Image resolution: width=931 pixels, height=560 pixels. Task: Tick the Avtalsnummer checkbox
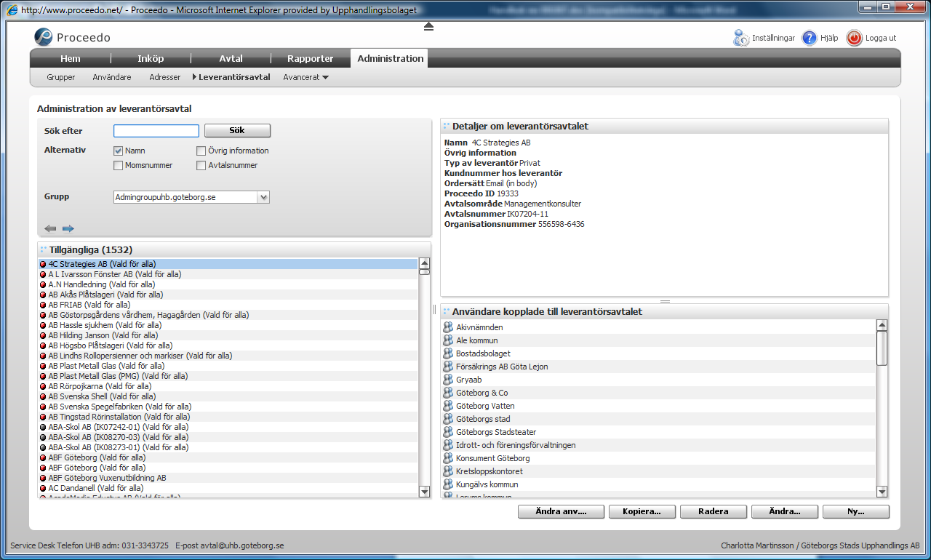(201, 165)
